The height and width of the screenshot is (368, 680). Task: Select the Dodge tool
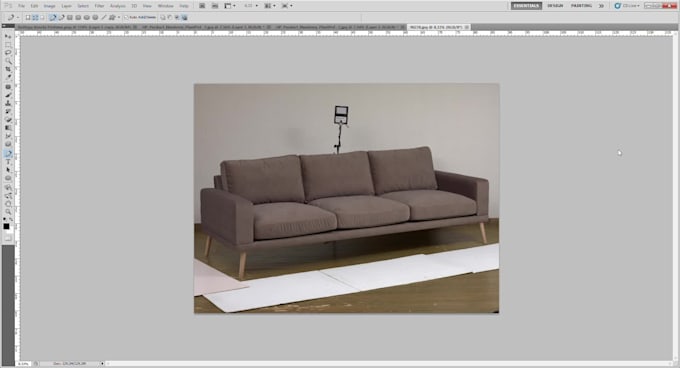(x=8, y=144)
